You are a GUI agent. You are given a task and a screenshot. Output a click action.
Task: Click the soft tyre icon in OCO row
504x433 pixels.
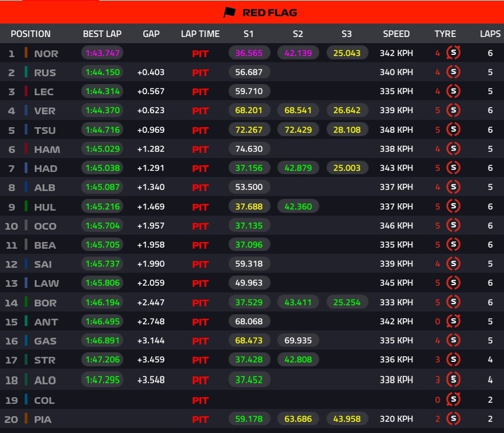coord(453,225)
